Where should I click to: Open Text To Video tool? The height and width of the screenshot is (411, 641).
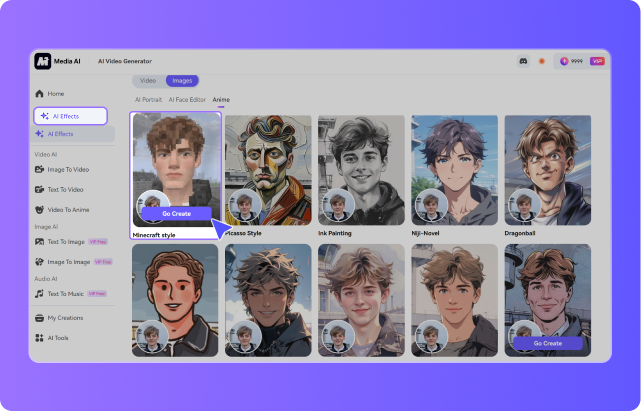[65, 190]
